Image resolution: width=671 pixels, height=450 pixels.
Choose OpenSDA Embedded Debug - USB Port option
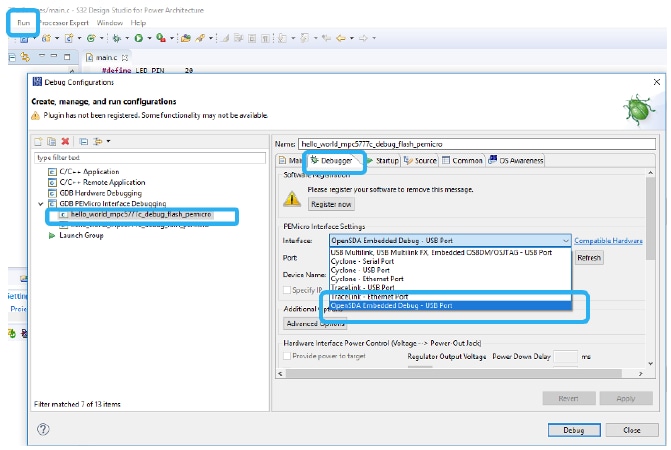click(394, 305)
